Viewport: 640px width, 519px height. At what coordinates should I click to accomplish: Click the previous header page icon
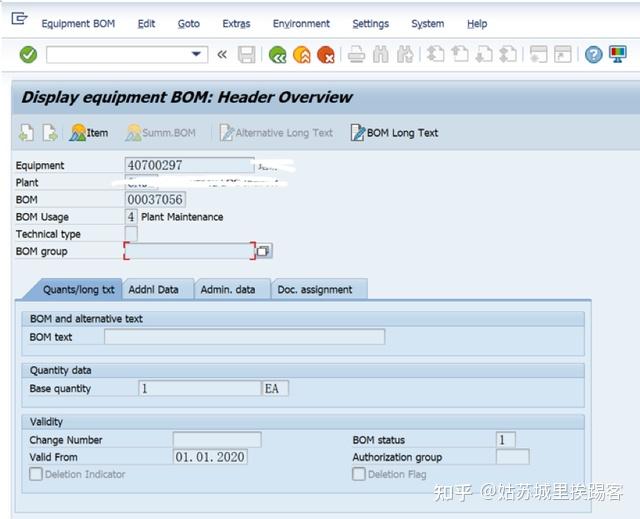(x=27, y=133)
